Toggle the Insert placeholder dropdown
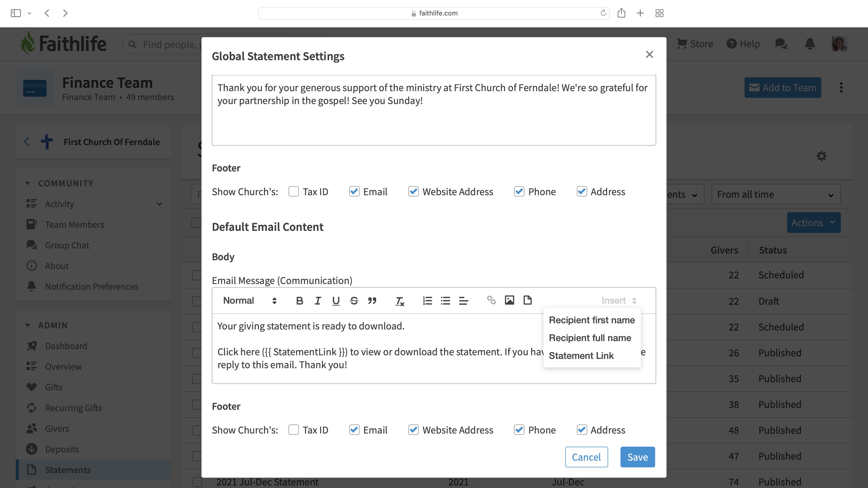The width and height of the screenshot is (868, 488). pyautogui.click(x=619, y=300)
